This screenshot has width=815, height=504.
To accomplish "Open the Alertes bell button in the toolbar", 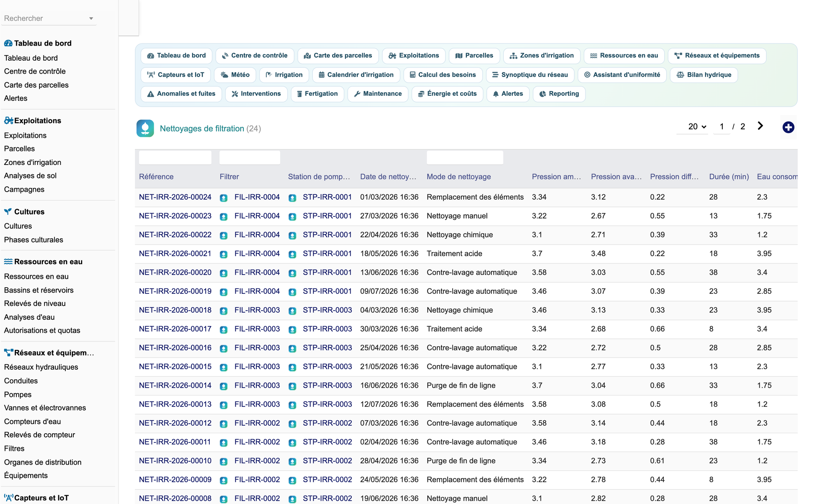I will [508, 94].
